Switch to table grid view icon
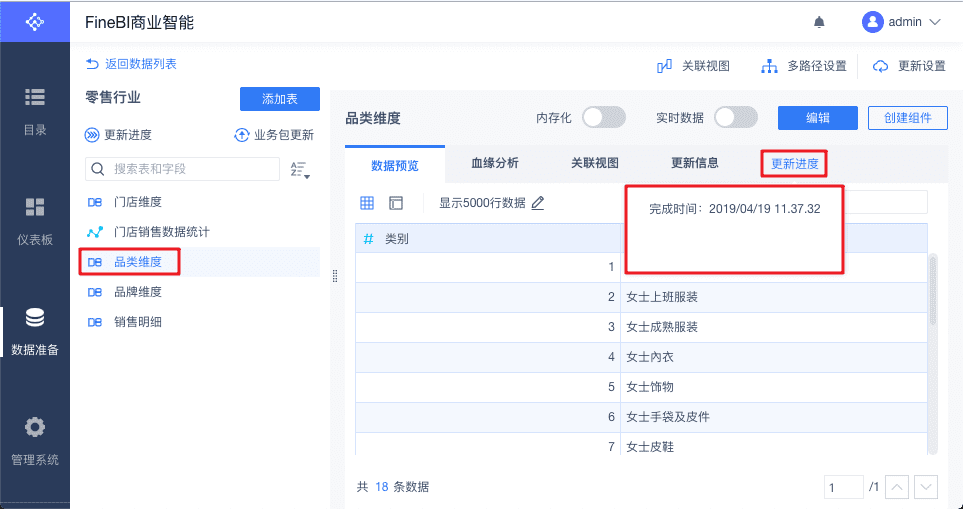The height and width of the screenshot is (509, 963). click(x=367, y=203)
